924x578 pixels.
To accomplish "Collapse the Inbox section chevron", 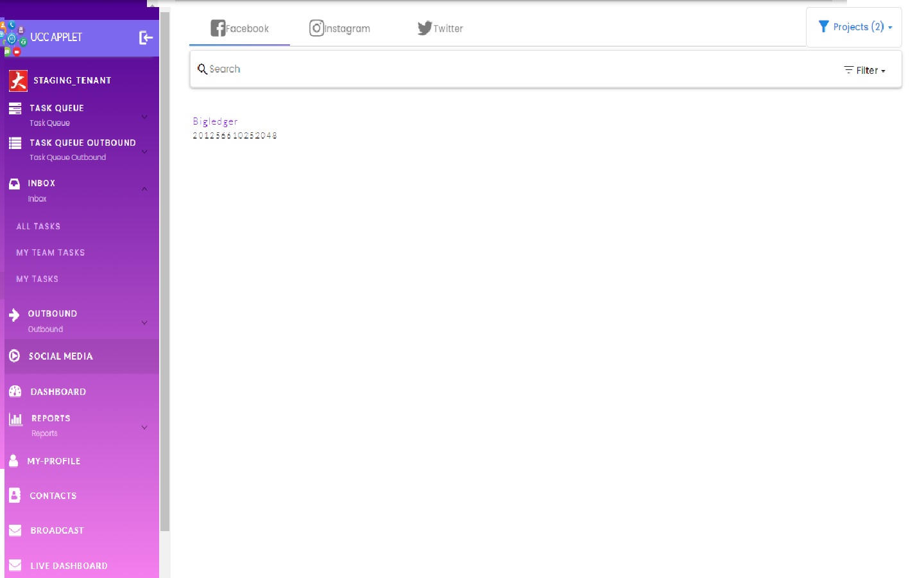I will pos(144,189).
